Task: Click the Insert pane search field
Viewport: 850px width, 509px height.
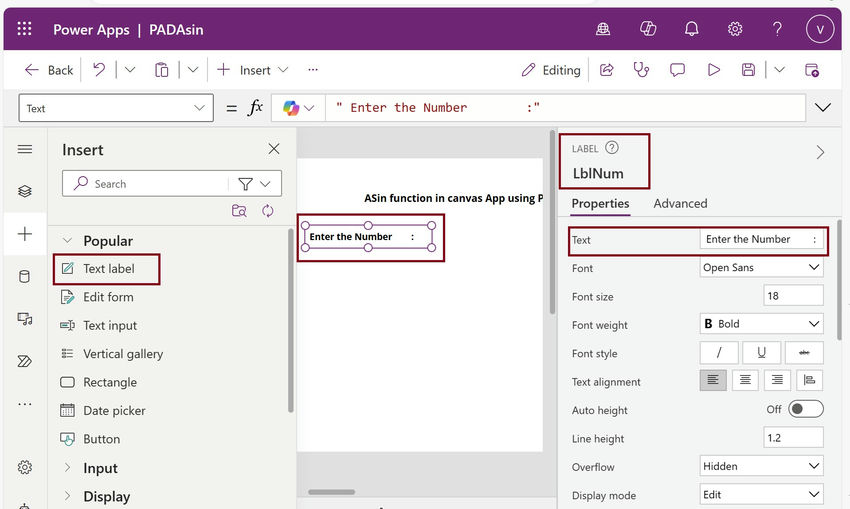Action: point(150,184)
